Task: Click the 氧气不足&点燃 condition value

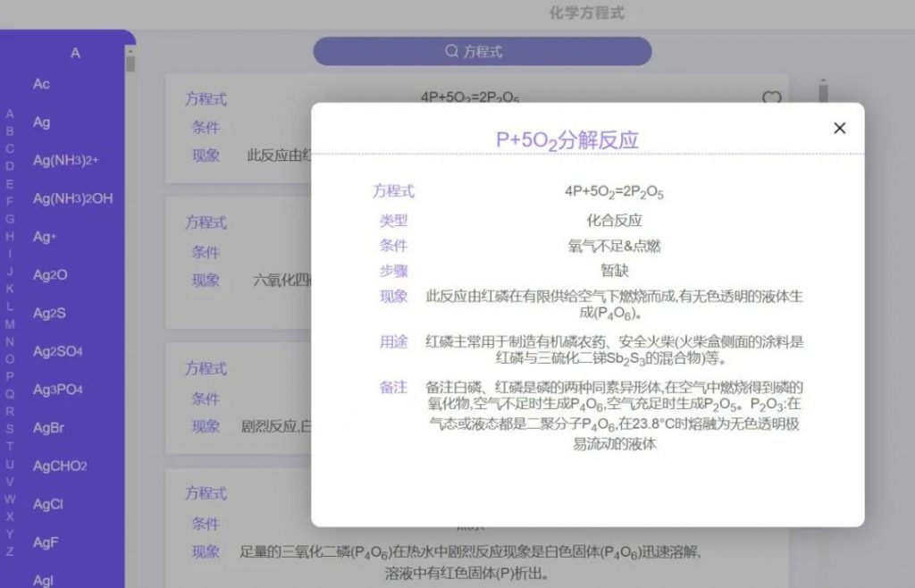Action: pyautogui.click(x=614, y=246)
